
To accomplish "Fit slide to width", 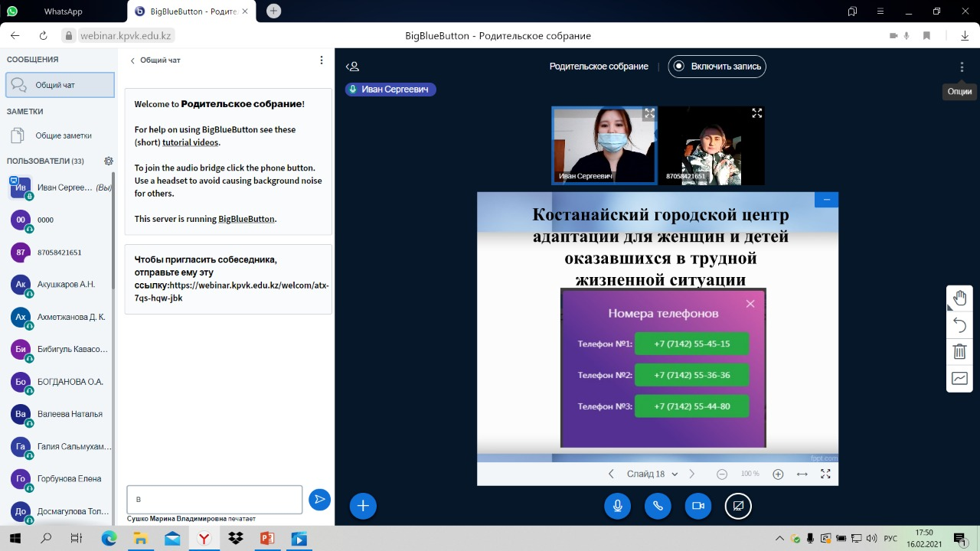I will point(802,474).
